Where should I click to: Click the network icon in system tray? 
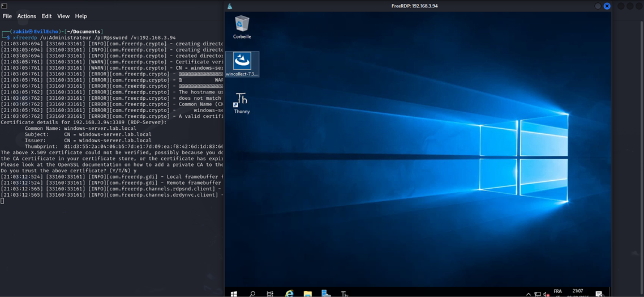tap(537, 294)
